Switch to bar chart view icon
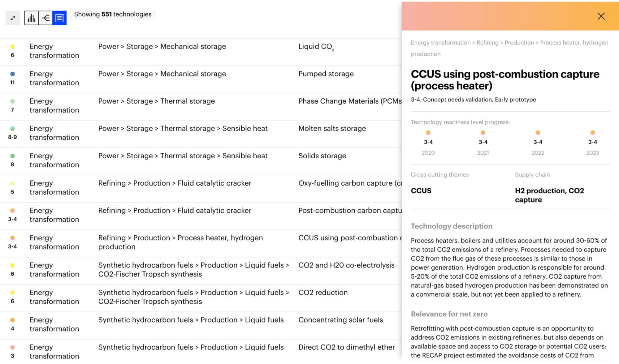This screenshot has height=364, width=619. (32, 18)
